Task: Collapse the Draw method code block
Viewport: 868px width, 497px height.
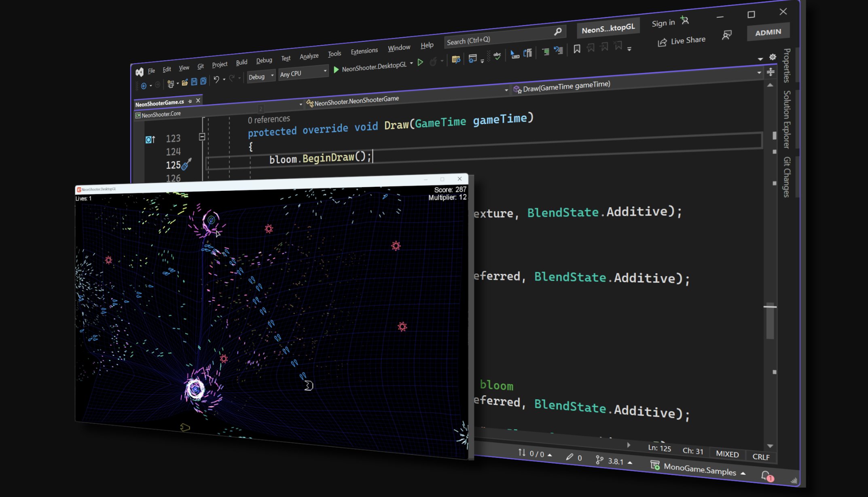Action: [x=202, y=137]
